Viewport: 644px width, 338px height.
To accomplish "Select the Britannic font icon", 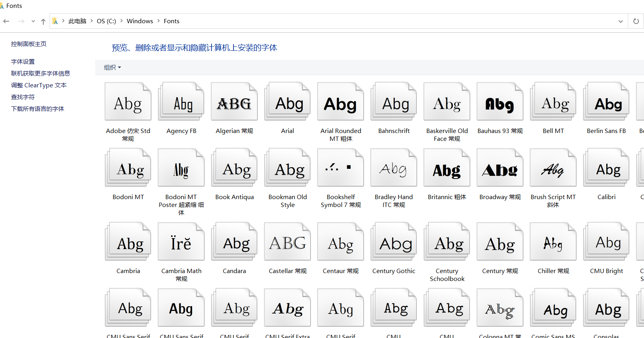I will [x=447, y=168].
